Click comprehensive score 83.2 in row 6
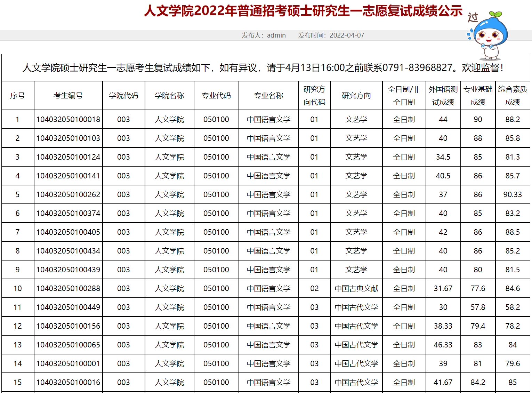 (x=513, y=214)
